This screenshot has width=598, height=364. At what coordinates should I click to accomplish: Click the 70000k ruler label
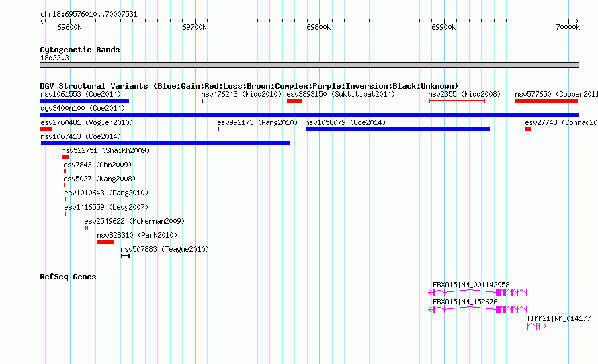click(568, 27)
